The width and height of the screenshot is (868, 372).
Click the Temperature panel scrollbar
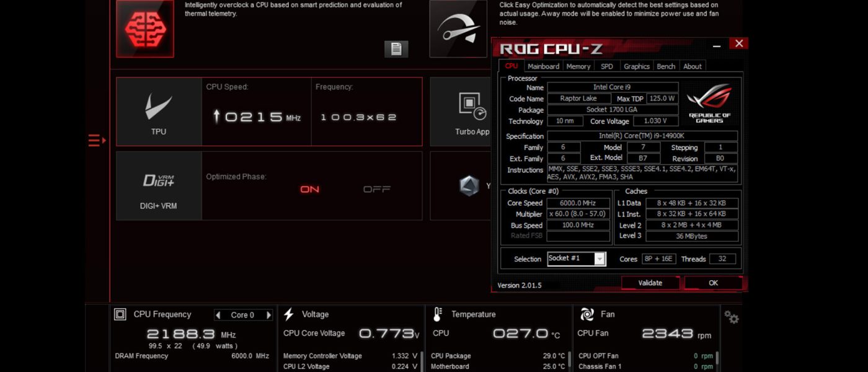click(x=569, y=358)
